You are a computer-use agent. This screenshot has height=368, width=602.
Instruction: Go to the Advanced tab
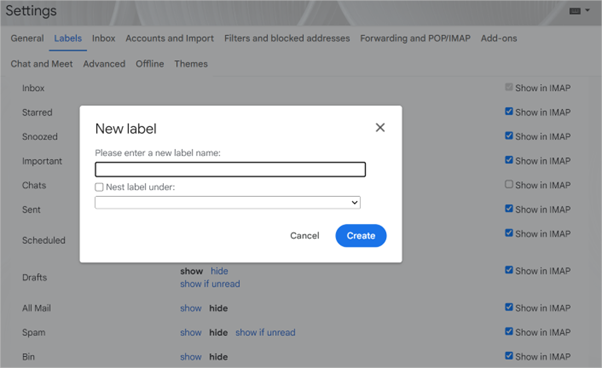[104, 64]
